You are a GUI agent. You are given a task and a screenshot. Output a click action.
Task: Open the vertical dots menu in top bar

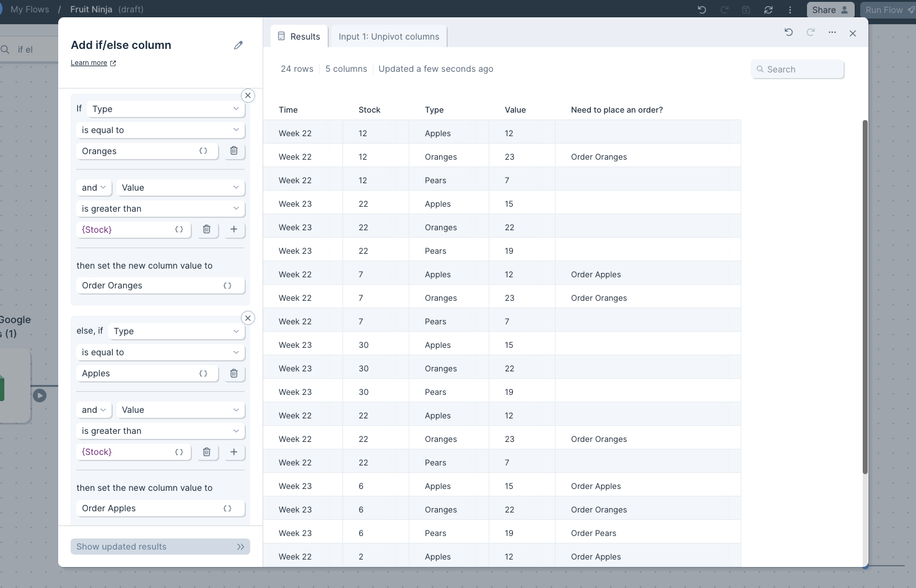[790, 10]
